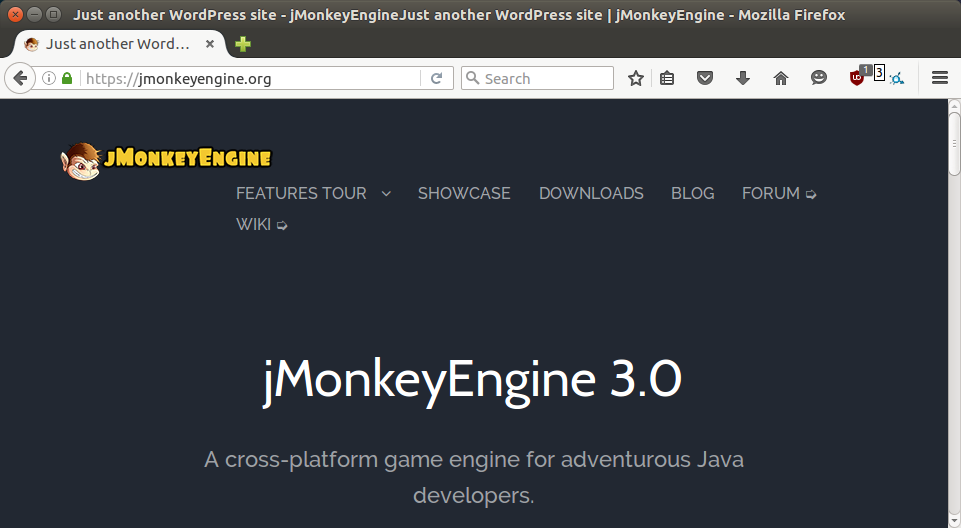Minimize the Firefox window
The image size is (961, 528).
click(x=35, y=14)
